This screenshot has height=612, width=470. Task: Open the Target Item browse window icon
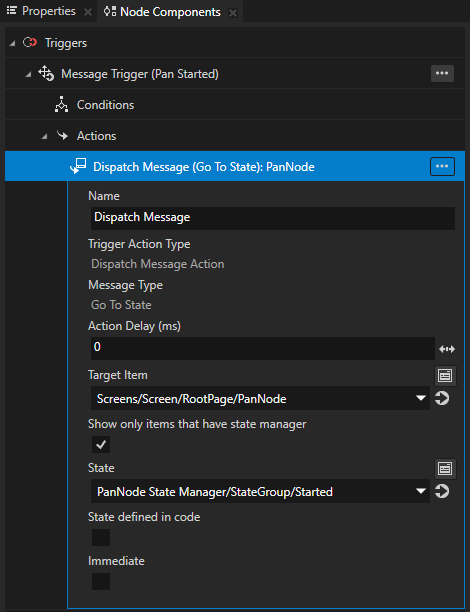[x=445, y=376]
